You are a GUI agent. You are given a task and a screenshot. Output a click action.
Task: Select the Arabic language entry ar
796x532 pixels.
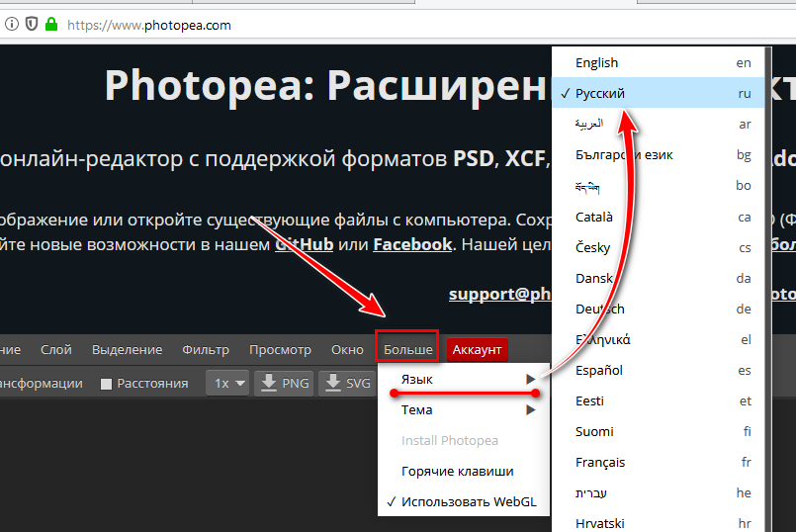[x=659, y=124]
